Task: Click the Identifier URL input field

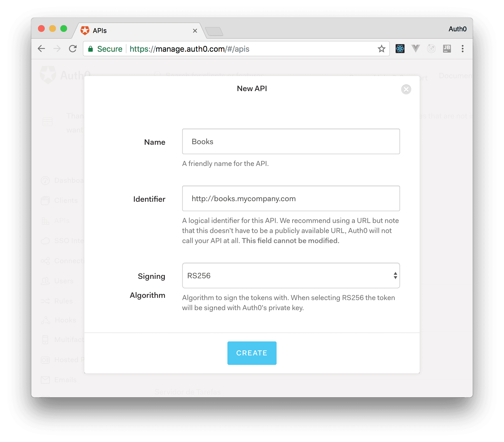Action: coord(291,198)
